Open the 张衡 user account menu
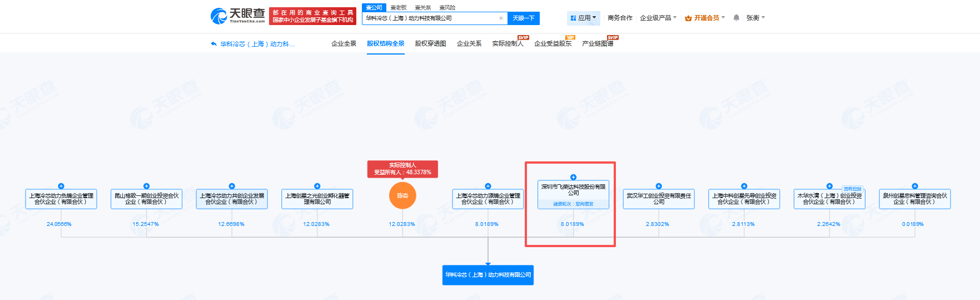The height and width of the screenshot is (300, 980). 755,18
